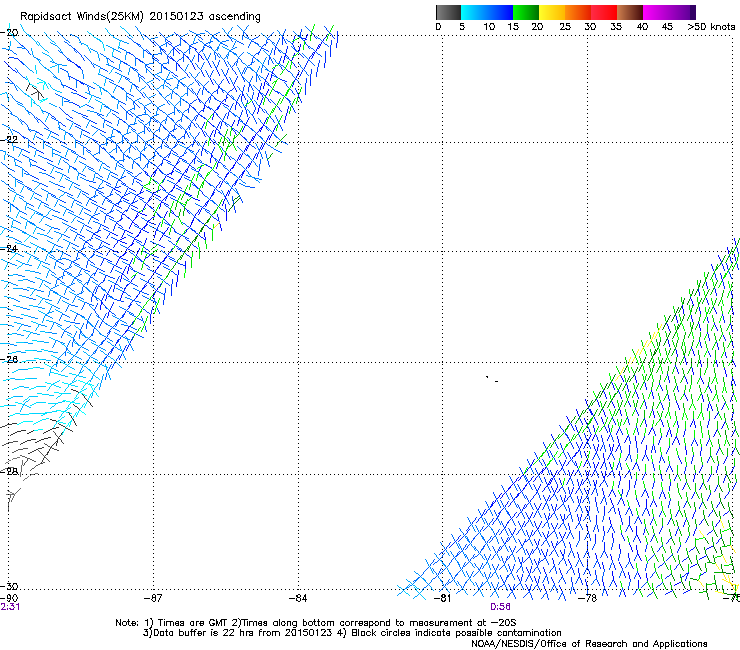Viewport: 740px width, 650px height.
Task: Click the red 30-35 knots color segment
Action: coord(604,12)
